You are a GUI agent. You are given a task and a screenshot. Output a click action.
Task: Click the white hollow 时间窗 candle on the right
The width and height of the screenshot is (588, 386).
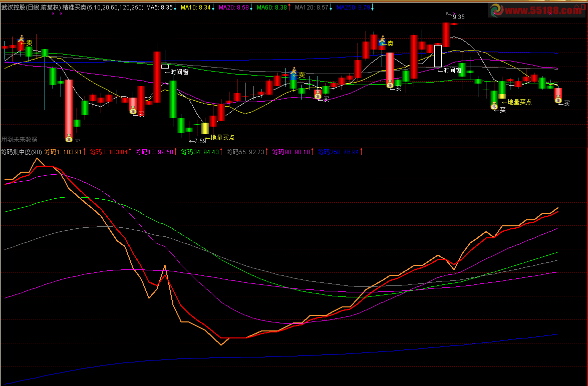click(x=438, y=56)
